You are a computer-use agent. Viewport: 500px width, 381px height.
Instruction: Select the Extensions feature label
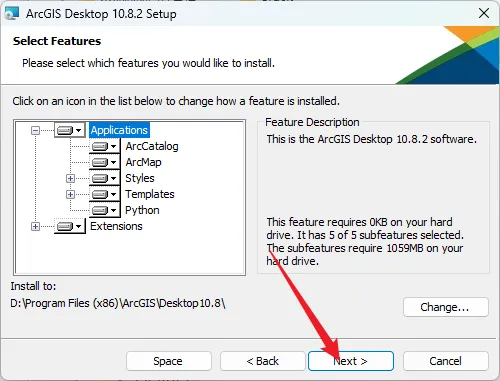tap(116, 226)
